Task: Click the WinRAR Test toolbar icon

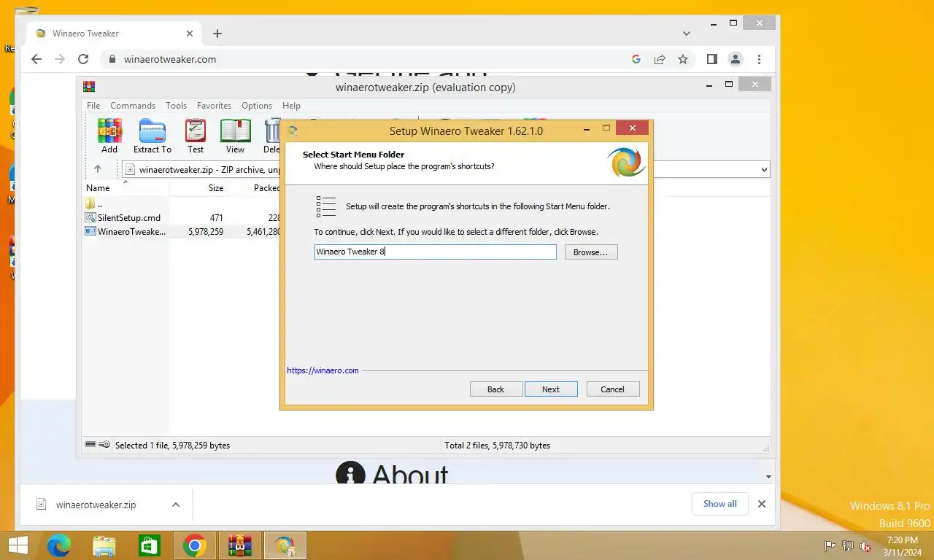Action: pos(196,136)
